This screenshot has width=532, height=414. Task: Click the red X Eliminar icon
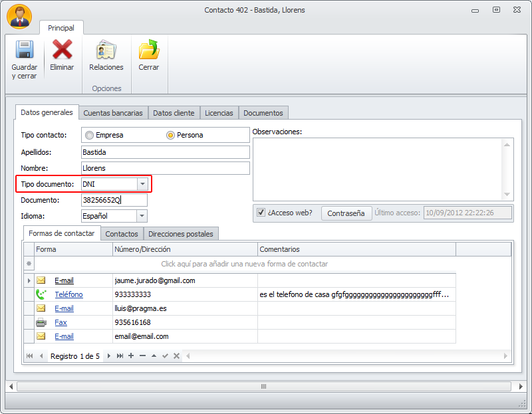[62, 49]
